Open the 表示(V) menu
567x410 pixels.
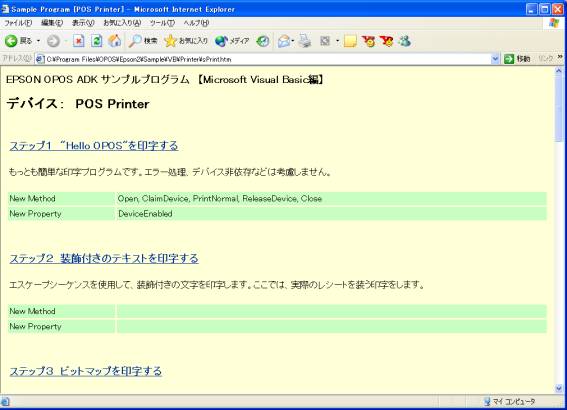[83, 23]
